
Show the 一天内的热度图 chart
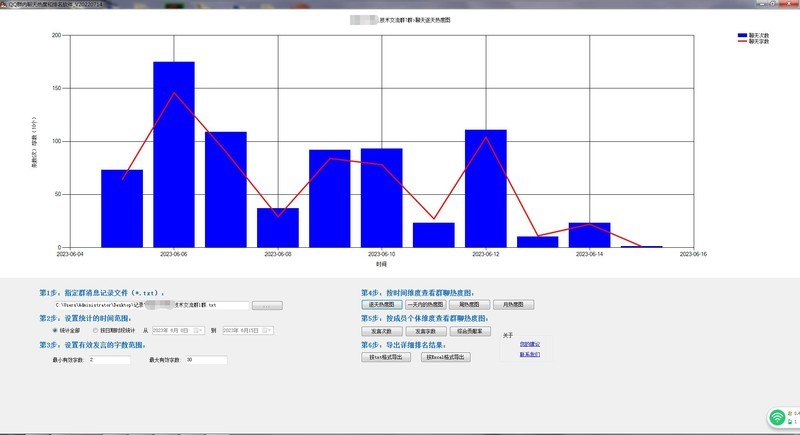point(424,304)
